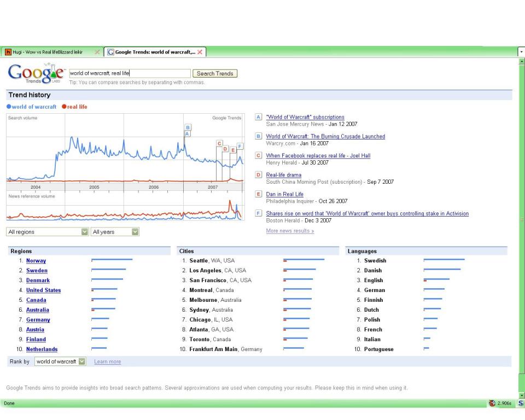The width and height of the screenshot is (525, 420).
Task: Open the tab list dropdown arrow
Action: click(521, 52)
